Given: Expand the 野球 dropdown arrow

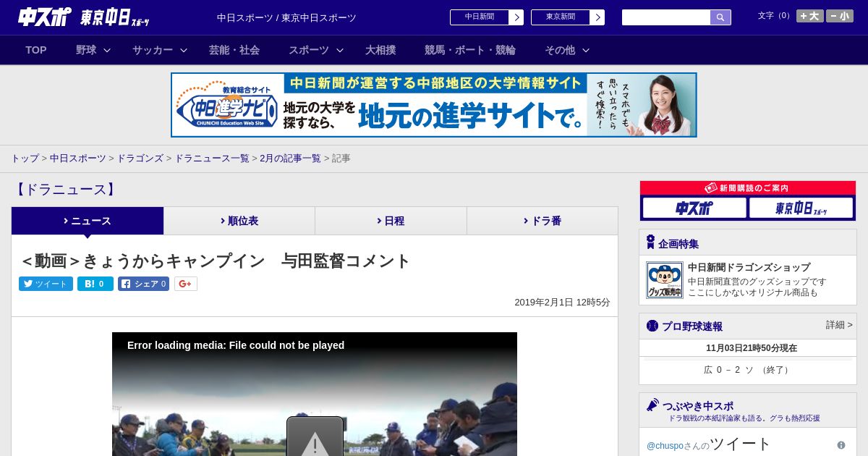Looking at the screenshot, I should click(107, 51).
